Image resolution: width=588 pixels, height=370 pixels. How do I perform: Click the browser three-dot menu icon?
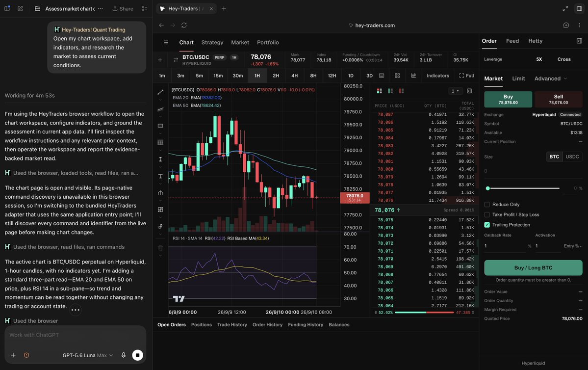coord(579,25)
